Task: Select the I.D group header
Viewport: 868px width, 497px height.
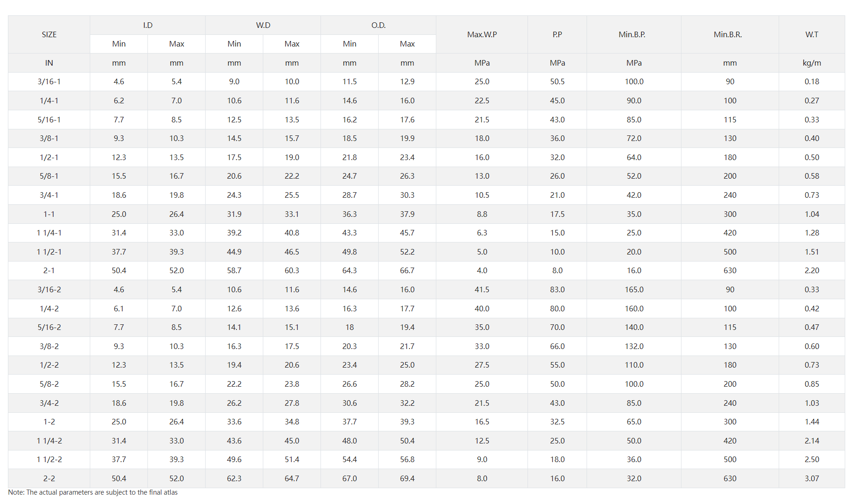Action: click(x=147, y=25)
